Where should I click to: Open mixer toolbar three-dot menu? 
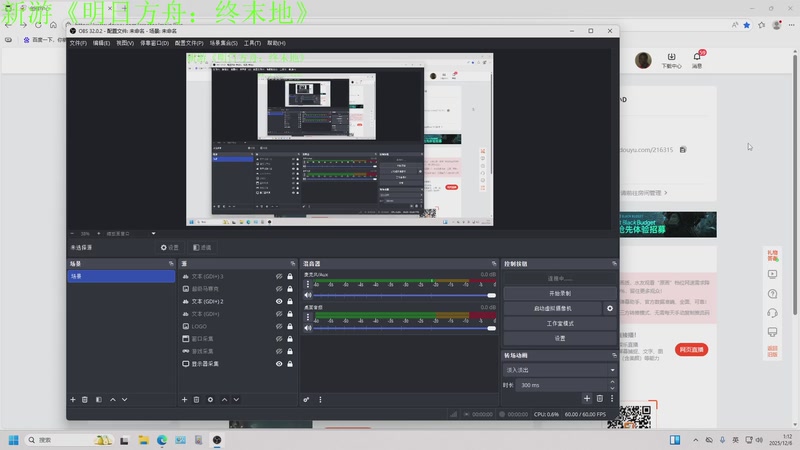pos(320,399)
